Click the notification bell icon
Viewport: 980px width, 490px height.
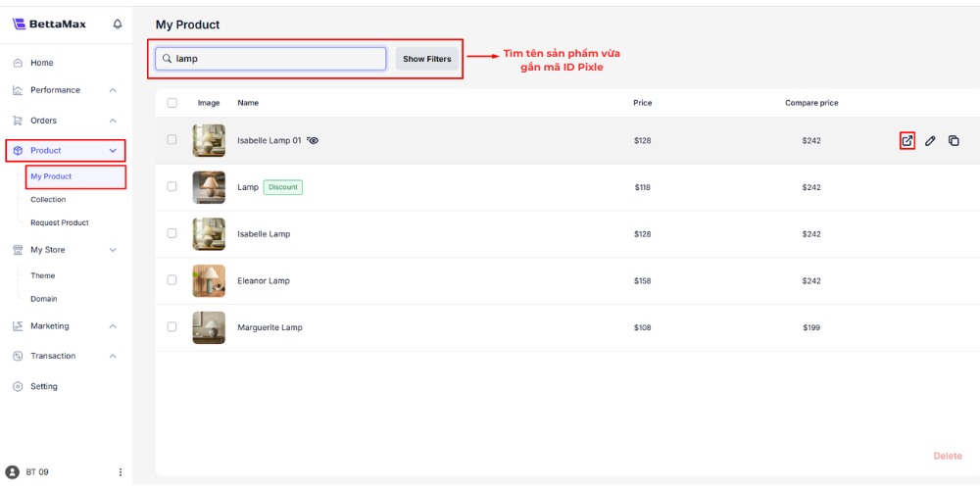(118, 24)
